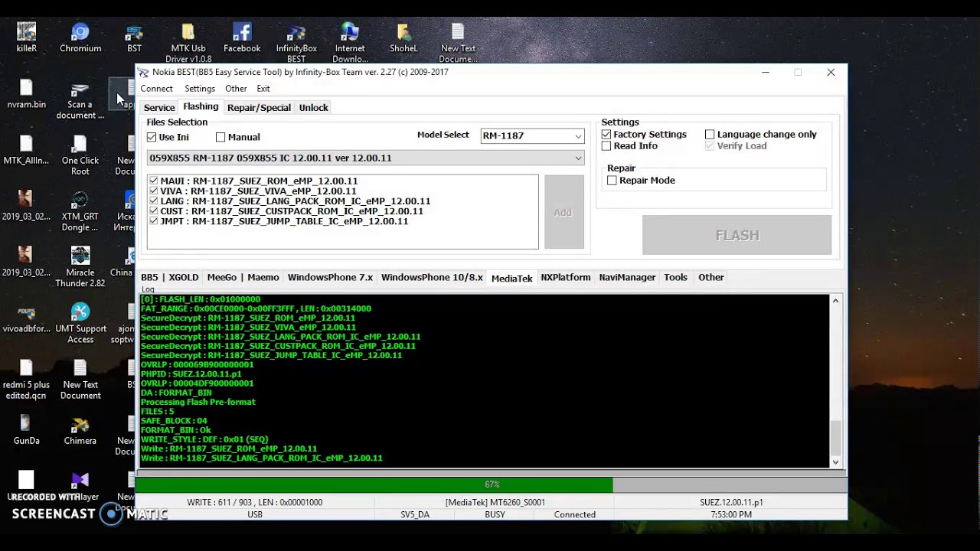Launch the InfinityBox BEST desktop icon
980x551 pixels.
[x=296, y=43]
